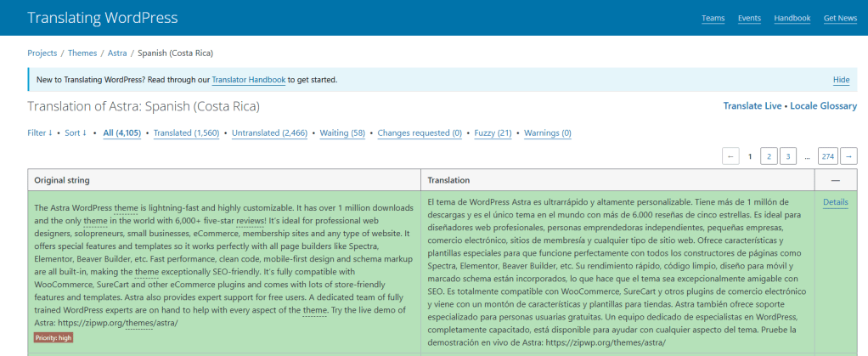Go to Projects breadcrumb

[42, 54]
